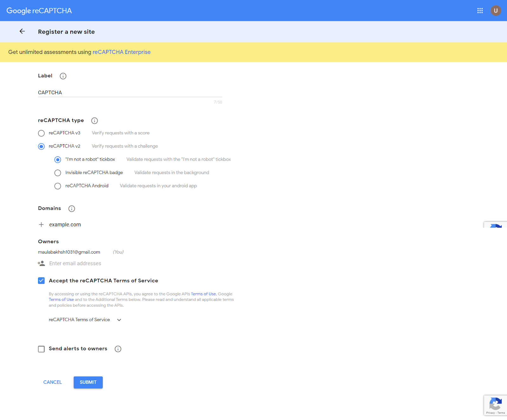The image size is (507, 420).
Task: Select Invisible reCAPTCHA badge option
Action: pos(58,173)
